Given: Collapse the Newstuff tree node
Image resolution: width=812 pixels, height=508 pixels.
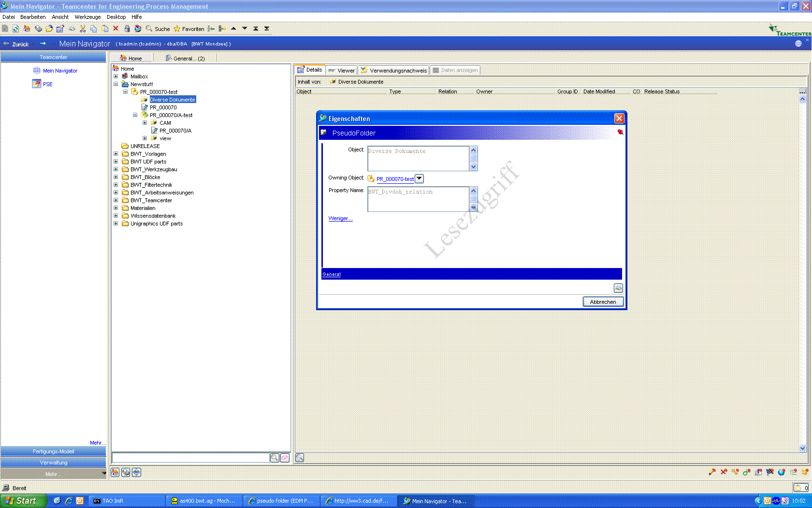Looking at the screenshot, I should tap(116, 84).
